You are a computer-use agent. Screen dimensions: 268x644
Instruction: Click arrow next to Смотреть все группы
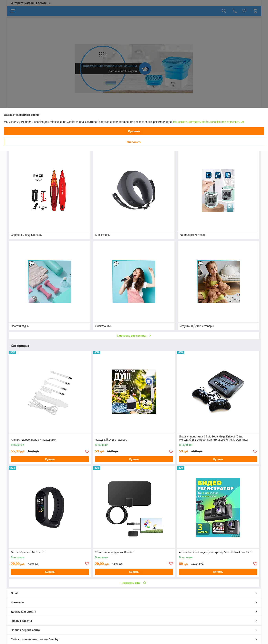(x=150, y=336)
